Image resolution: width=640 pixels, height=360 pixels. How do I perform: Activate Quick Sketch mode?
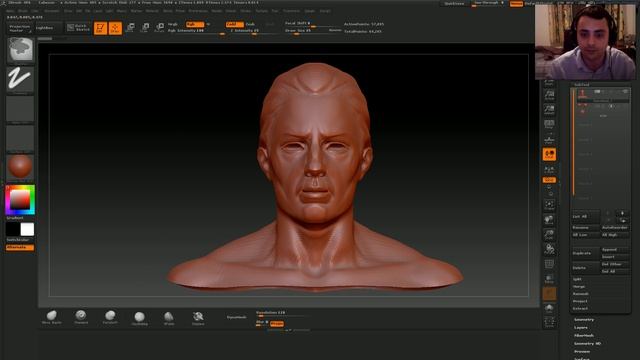(78, 28)
